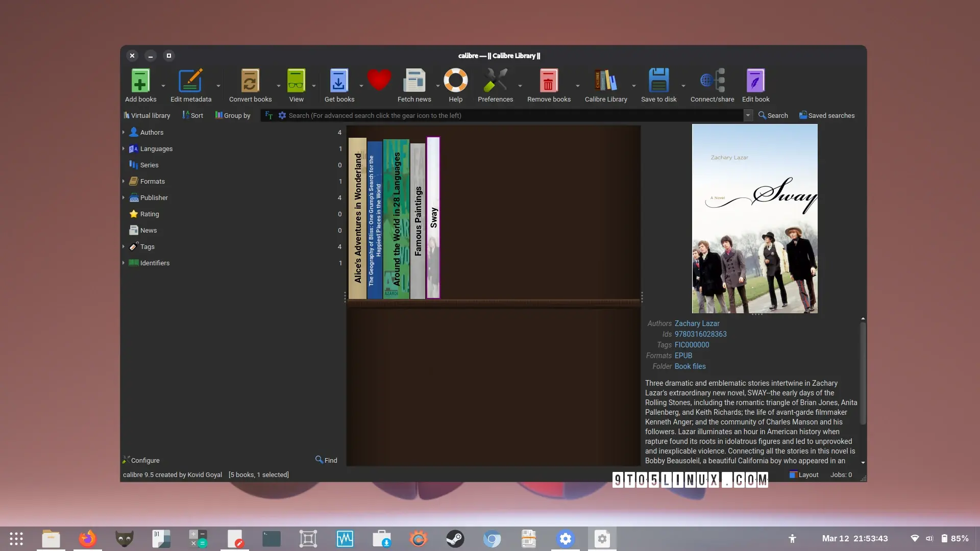This screenshot has height=551, width=980.
Task: Click the Zachary Lazar author link
Action: tap(697, 323)
